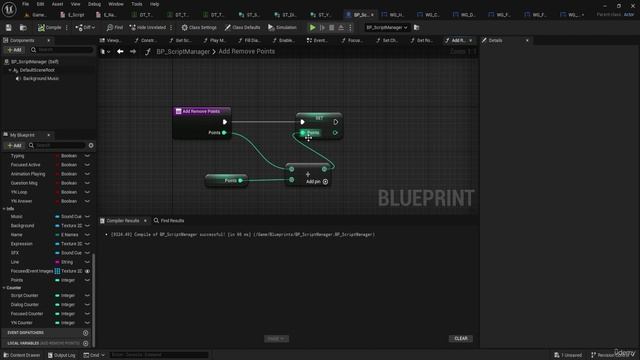The image size is (640, 360).
Task: Save the blueprint with the save icon
Action: (x=9, y=28)
